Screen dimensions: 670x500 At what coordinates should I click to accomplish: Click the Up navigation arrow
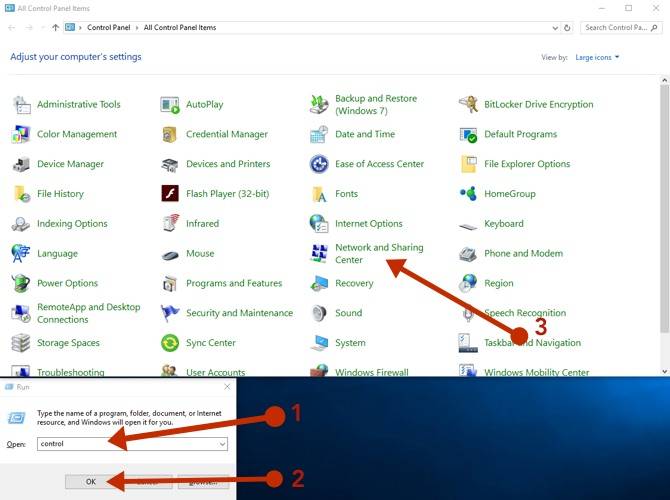click(55, 28)
